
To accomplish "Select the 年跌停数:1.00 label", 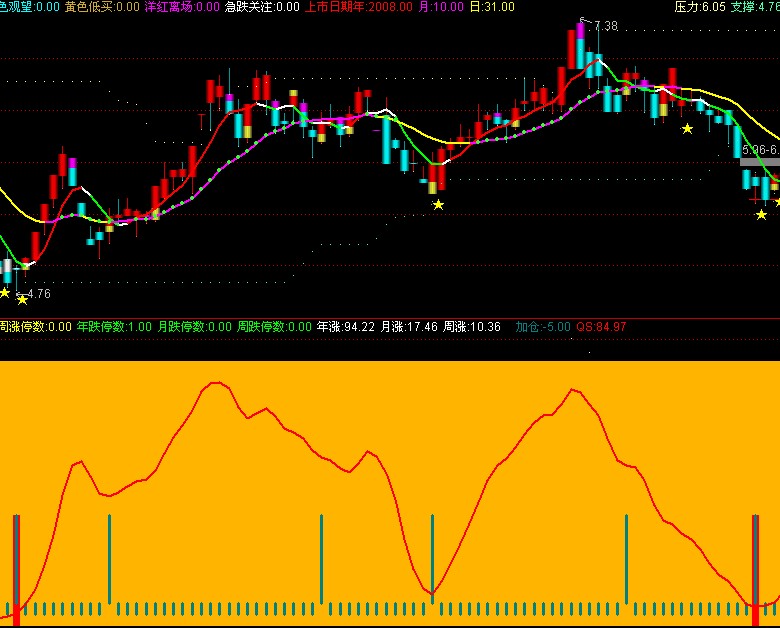I will point(114,327).
